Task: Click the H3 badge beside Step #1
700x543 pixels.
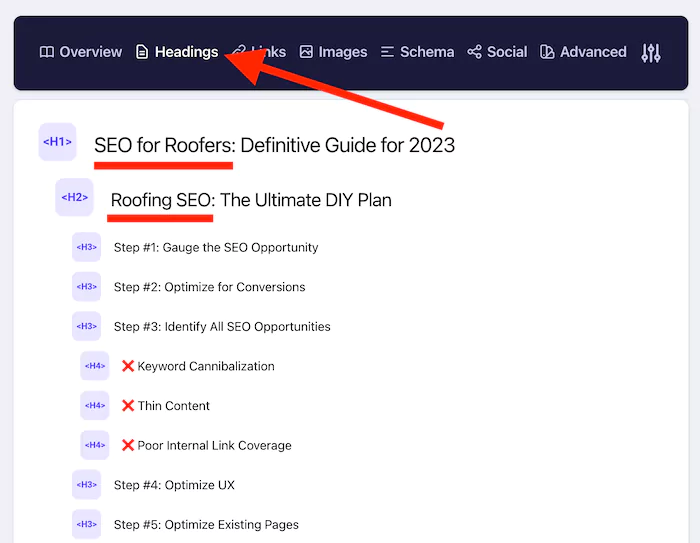Action: (87, 247)
